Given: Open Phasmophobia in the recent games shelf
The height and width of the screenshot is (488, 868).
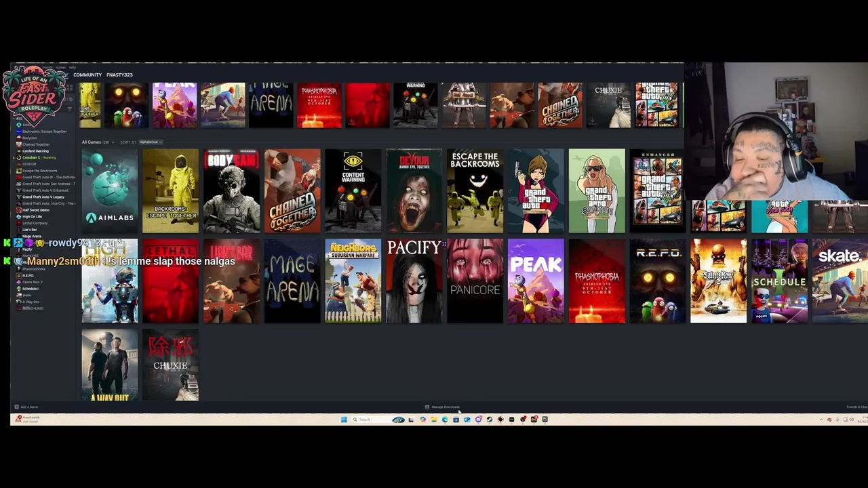Looking at the screenshot, I should pyautogui.click(x=319, y=105).
